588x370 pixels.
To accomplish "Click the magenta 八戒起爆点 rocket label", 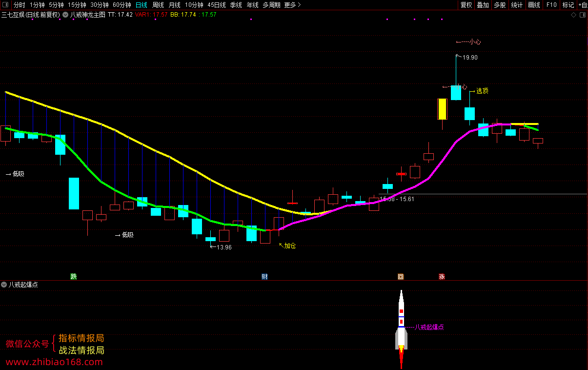I will [x=429, y=327].
